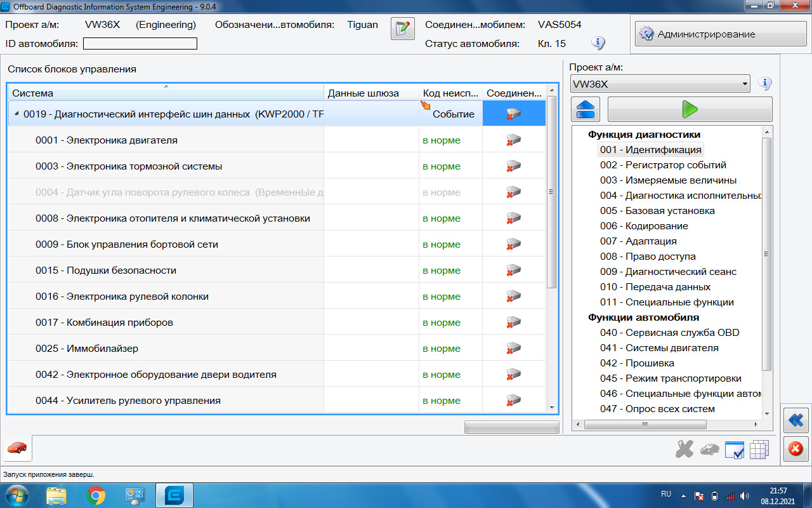Click the window with checkmark icon
The image size is (812, 508).
pyautogui.click(x=734, y=449)
